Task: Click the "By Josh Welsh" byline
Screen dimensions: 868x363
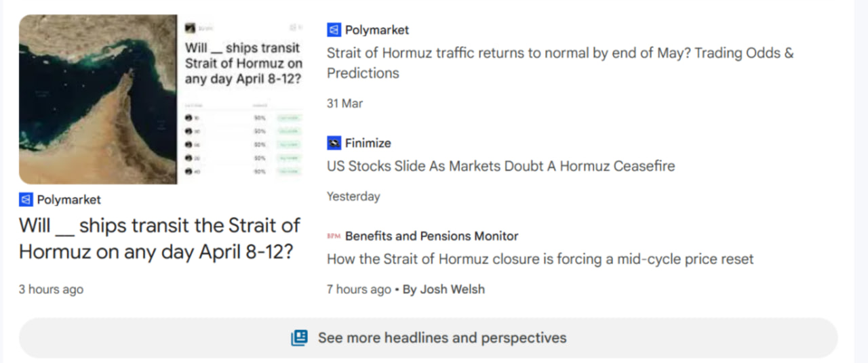Action: coord(443,289)
